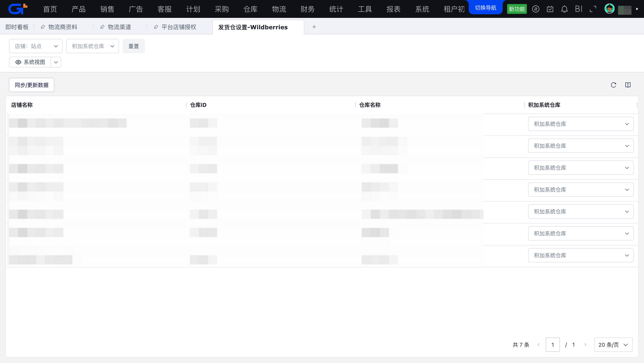Click the user avatar icon

[x=609, y=9]
